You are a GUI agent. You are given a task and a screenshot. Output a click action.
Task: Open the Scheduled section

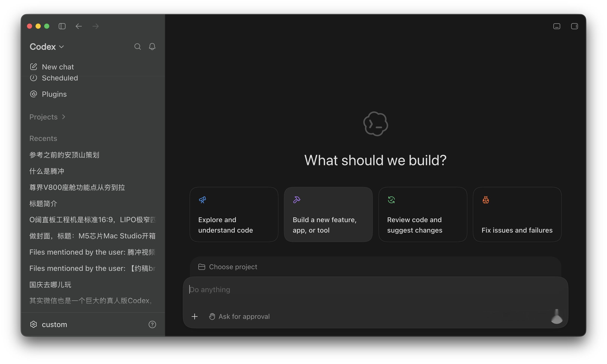(93, 78)
